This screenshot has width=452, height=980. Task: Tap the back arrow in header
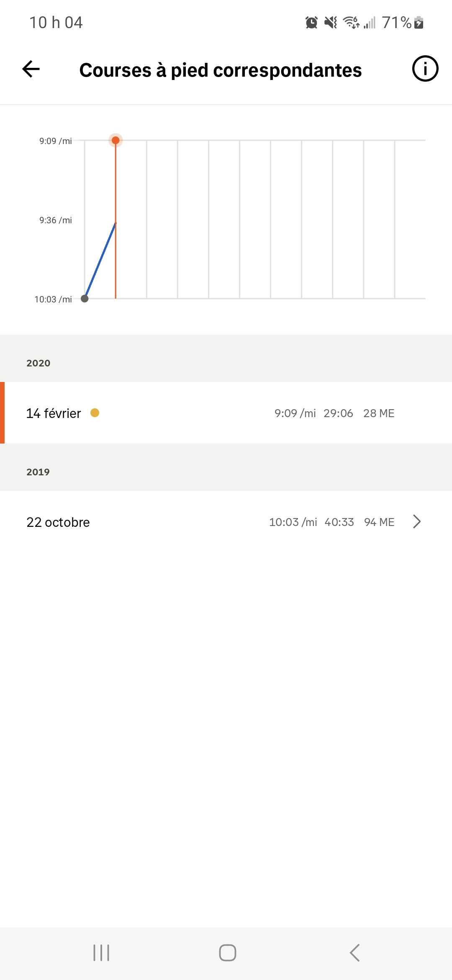[x=31, y=69]
